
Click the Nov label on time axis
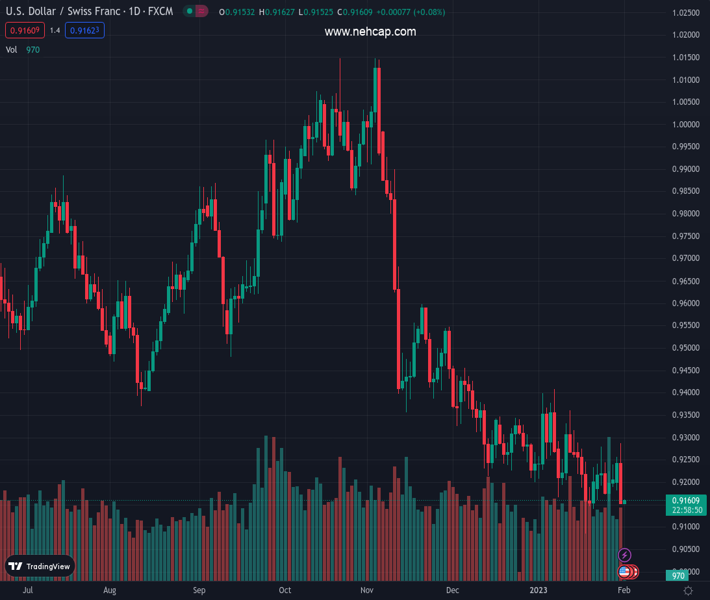(366, 591)
